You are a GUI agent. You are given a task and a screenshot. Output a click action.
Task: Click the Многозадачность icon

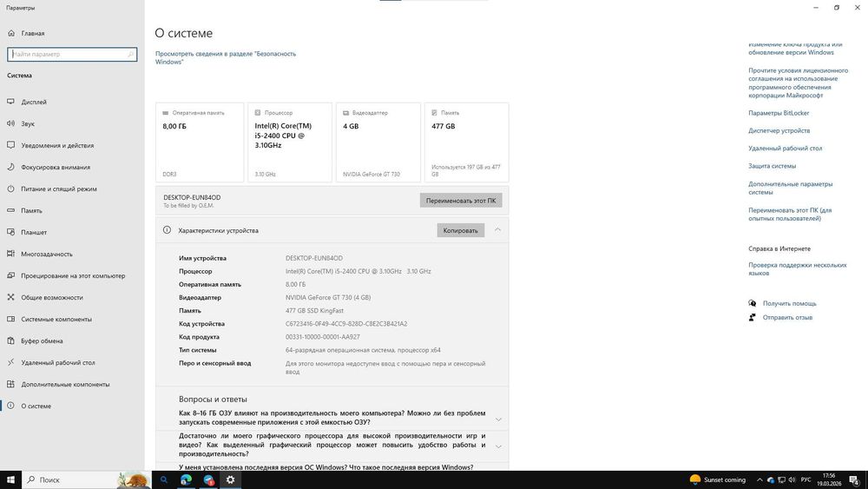tap(10, 254)
